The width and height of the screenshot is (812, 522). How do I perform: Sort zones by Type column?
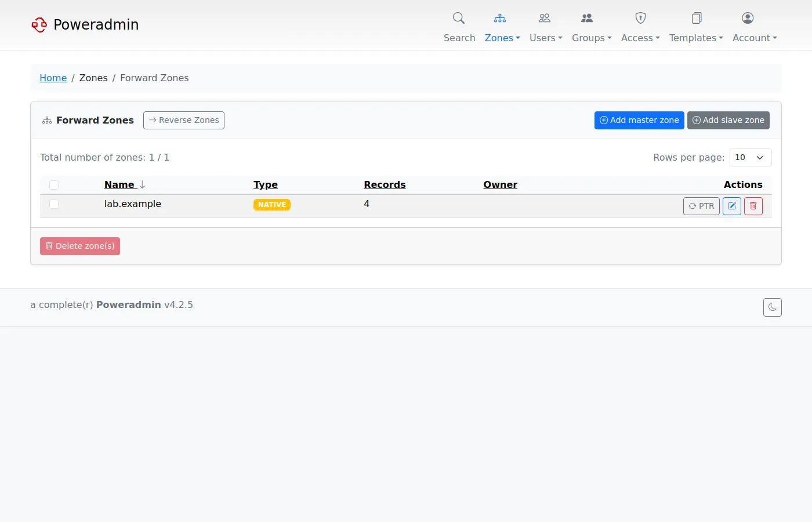click(266, 184)
